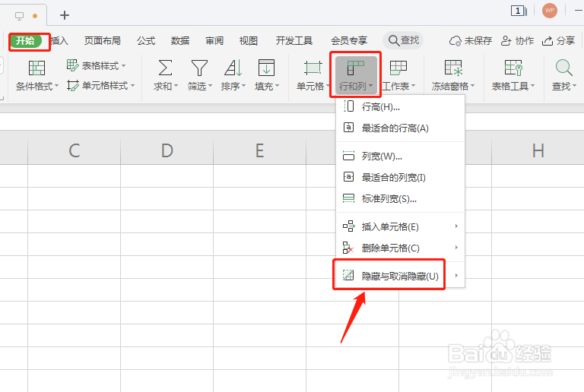The width and height of the screenshot is (584, 392).
Task: Expand the Conditional Formatting (条件格式) dropdown arrow
Action: pos(56,86)
